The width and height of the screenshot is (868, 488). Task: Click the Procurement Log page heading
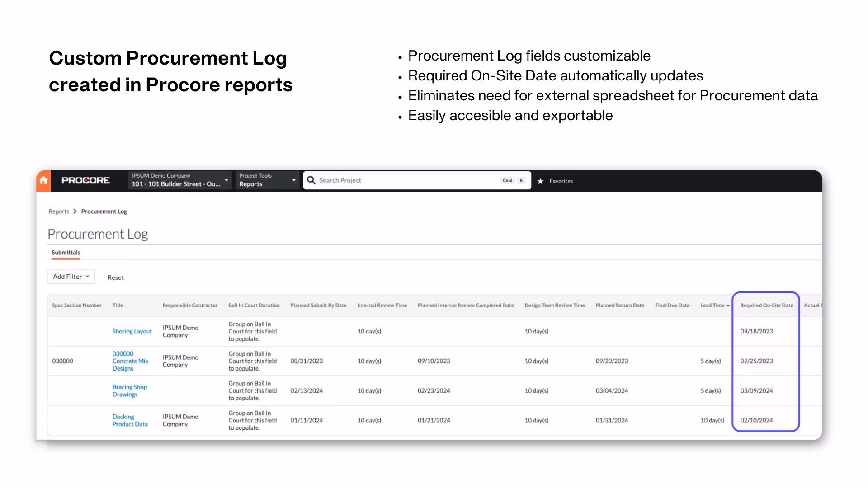(x=98, y=234)
